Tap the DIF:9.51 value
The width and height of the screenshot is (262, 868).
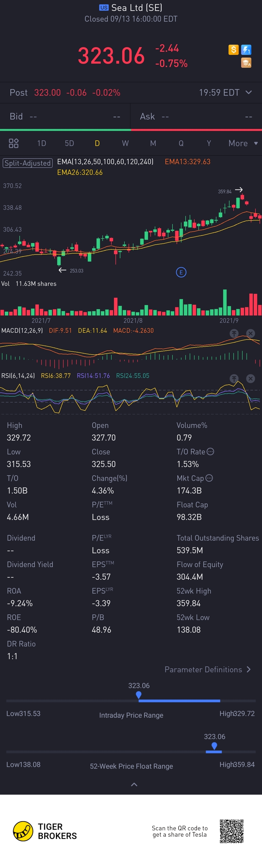point(60,331)
